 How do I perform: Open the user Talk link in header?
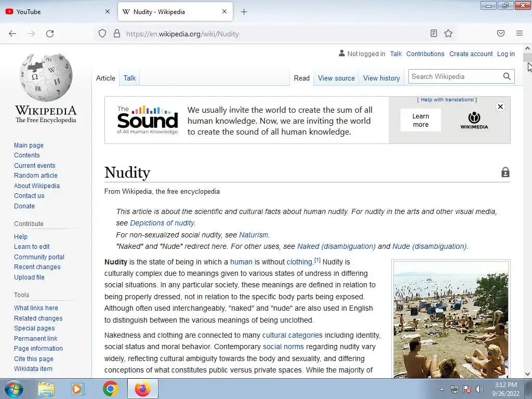click(x=395, y=54)
